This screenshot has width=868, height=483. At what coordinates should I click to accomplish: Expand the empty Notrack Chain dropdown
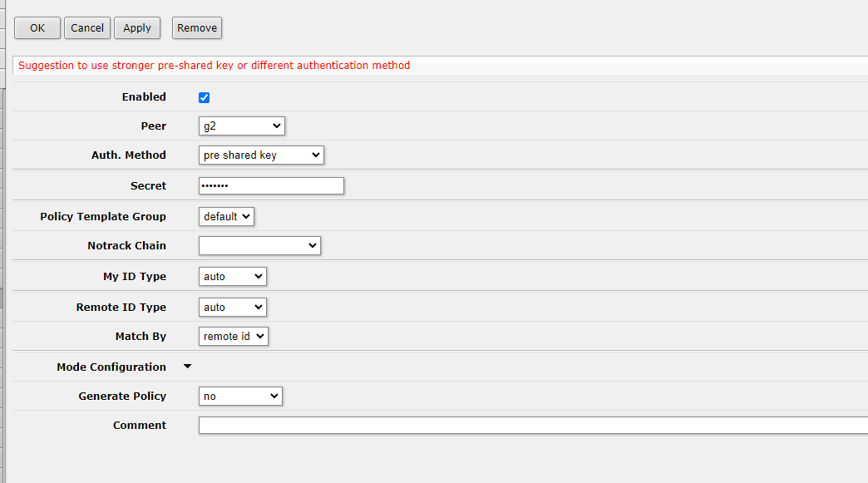[259, 246]
